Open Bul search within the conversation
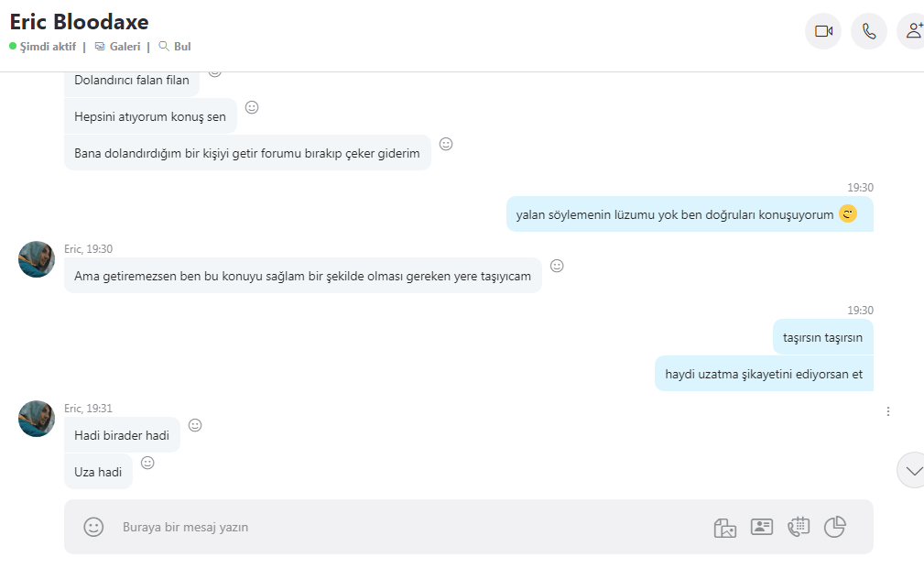The height and width of the screenshot is (568, 924). 175,47
